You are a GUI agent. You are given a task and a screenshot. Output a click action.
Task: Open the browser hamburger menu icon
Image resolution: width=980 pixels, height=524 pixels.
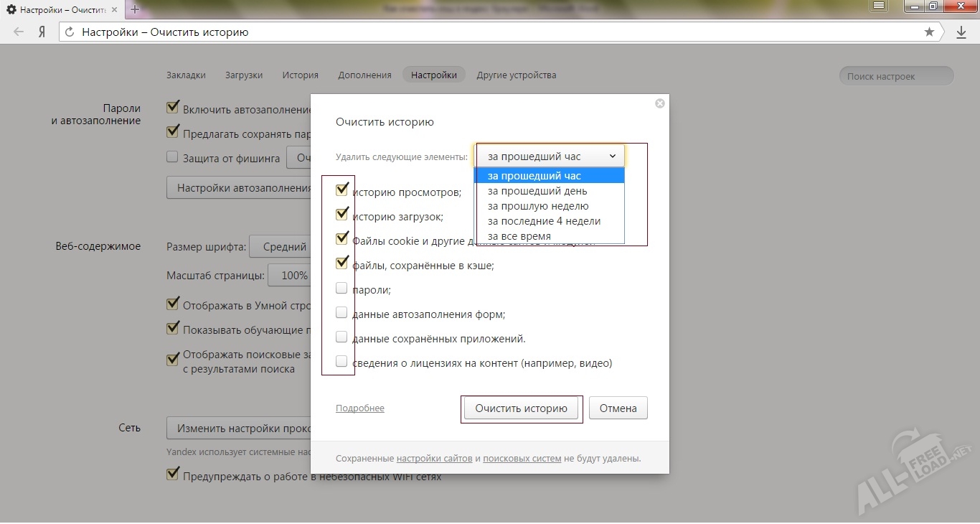(x=879, y=6)
